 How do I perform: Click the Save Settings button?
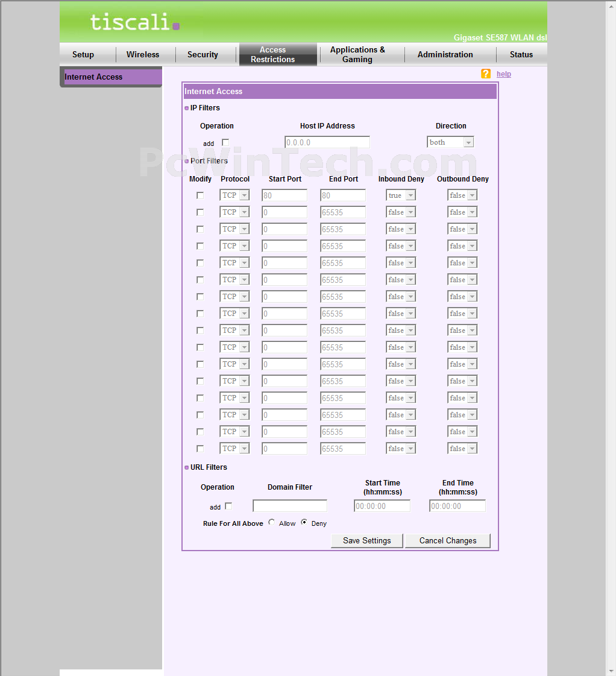click(367, 541)
